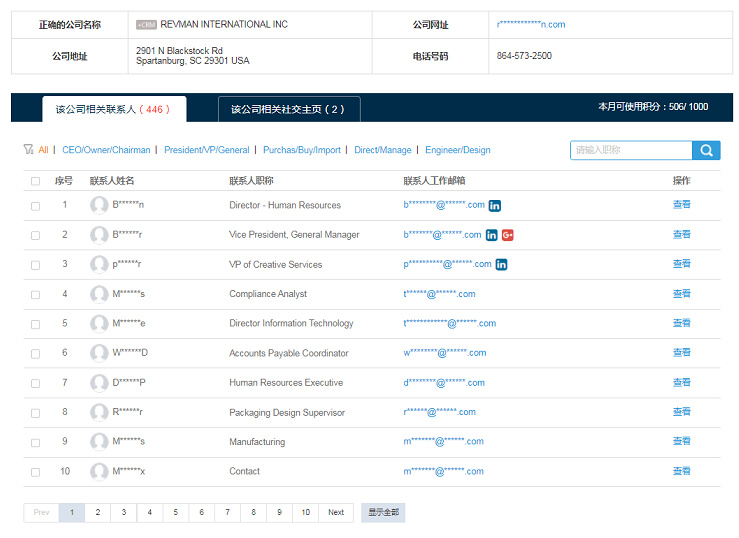Go to page 5
The image size is (739, 538).
pos(175,513)
